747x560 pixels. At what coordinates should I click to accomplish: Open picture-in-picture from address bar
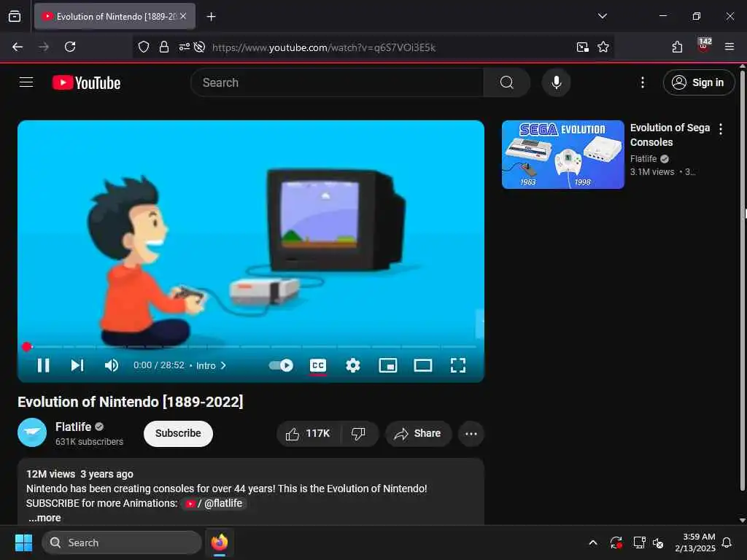click(x=582, y=47)
